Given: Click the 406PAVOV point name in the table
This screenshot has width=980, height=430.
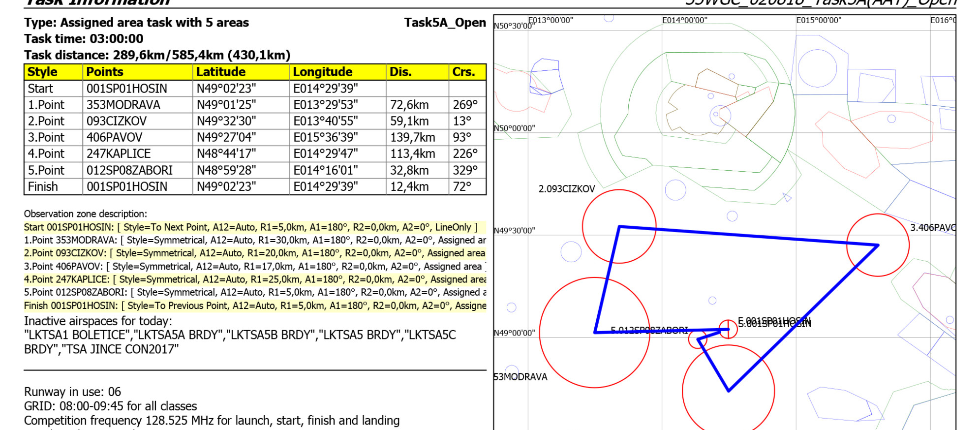Looking at the screenshot, I should pyautogui.click(x=115, y=137).
